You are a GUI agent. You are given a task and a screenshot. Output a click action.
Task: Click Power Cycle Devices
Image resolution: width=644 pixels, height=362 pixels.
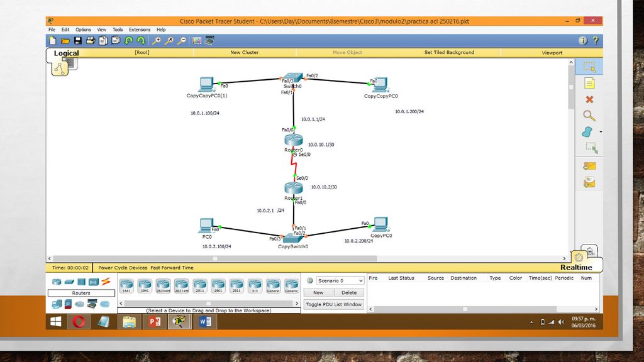(123, 268)
